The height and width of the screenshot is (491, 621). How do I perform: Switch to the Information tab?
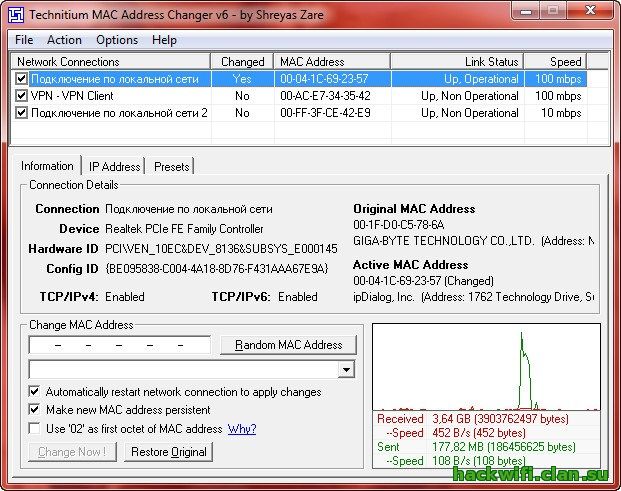pos(47,166)
